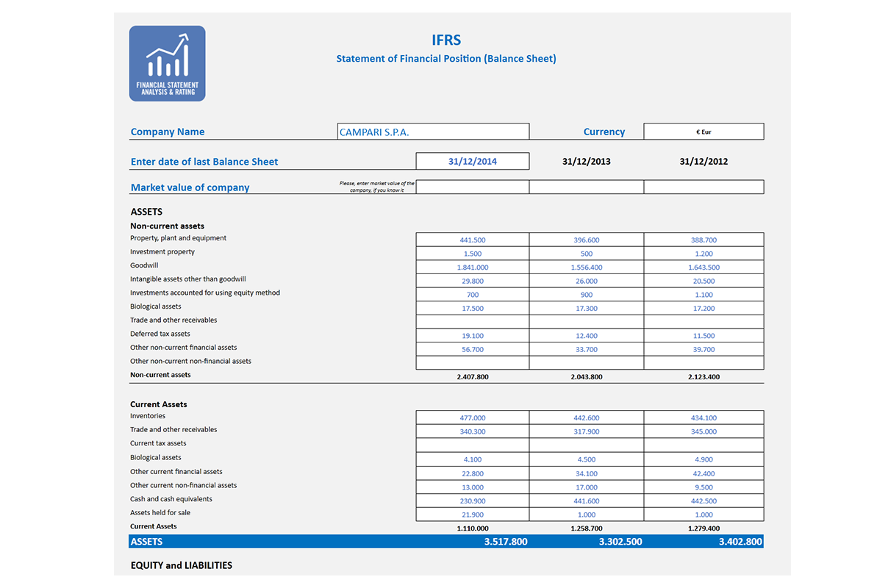877x588 pixels.
Task: Select Inventories value 442.600
Action: [586, 418]
